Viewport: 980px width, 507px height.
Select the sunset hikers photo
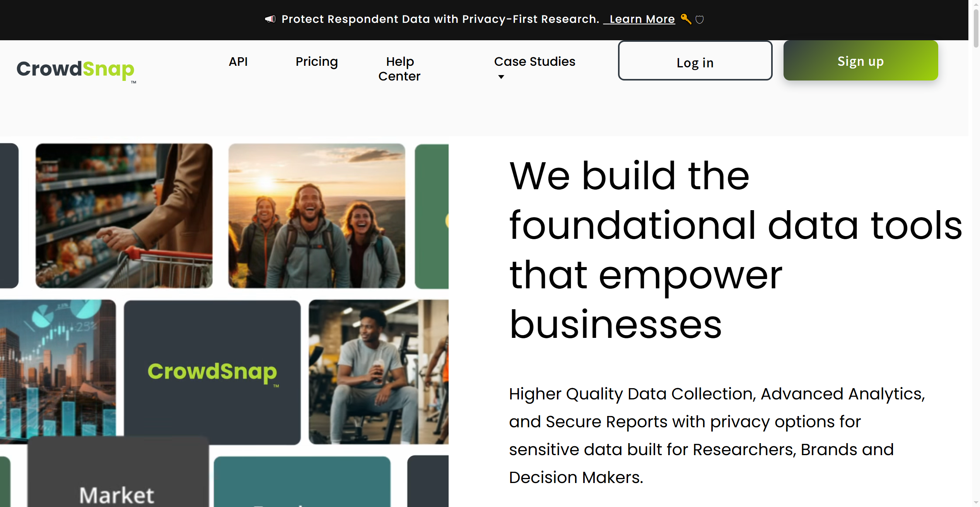point(317,216)
